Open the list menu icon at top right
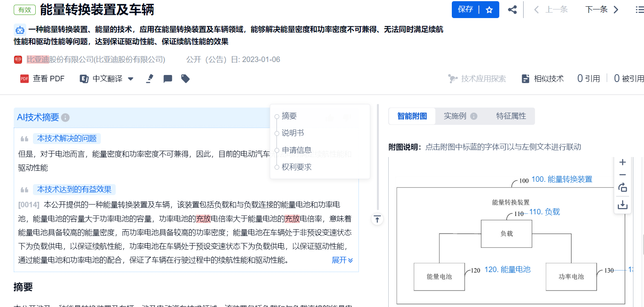 pos(639,9)
